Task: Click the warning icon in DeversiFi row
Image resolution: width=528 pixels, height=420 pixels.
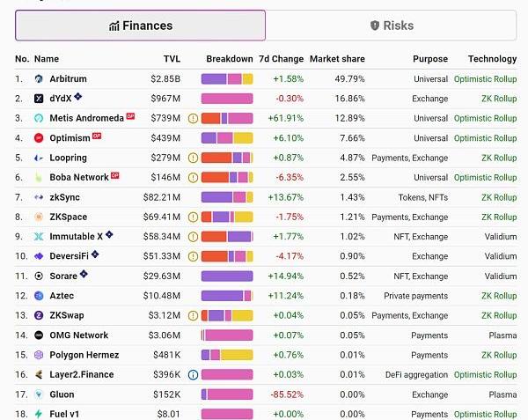Action: [x=193, y=256]
